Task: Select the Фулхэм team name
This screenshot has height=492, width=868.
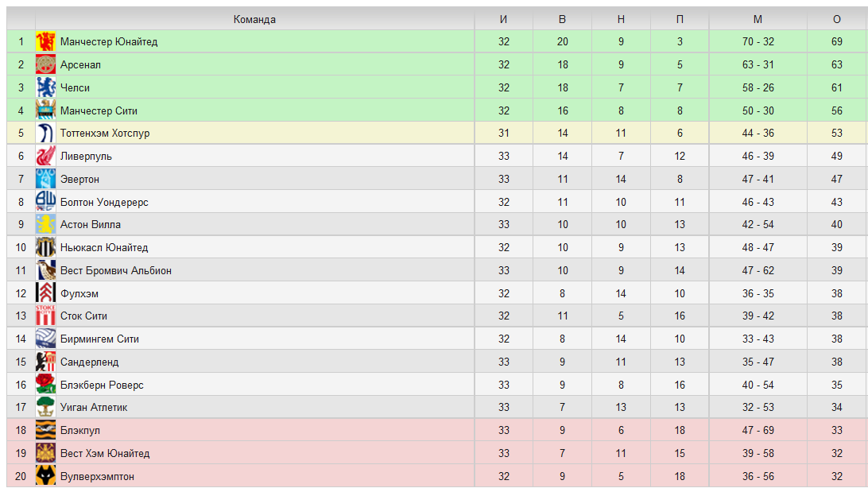Action: (79, 293)
